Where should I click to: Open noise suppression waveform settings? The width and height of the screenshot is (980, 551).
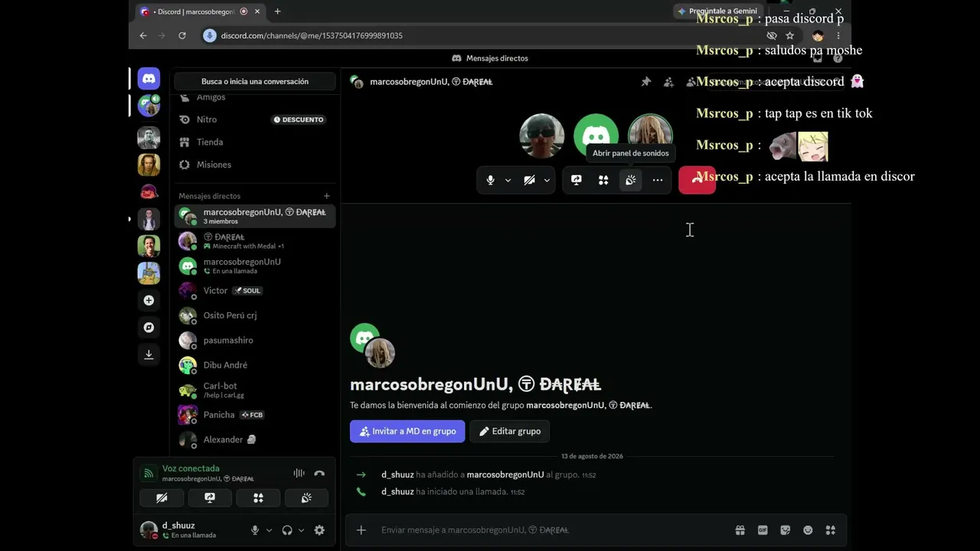click(x=299, y=474)
